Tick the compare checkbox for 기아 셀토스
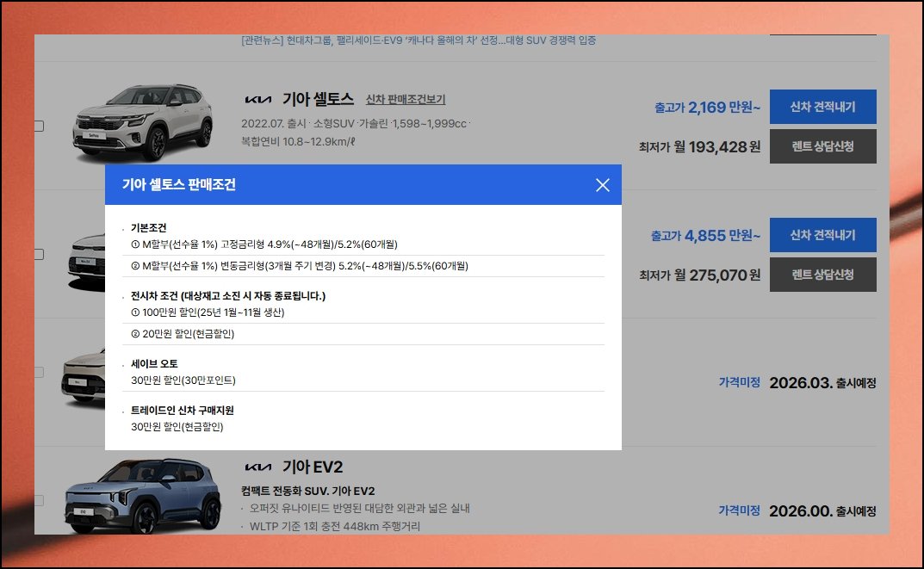This screenshot has width=924, height=569. pos(39,126)
